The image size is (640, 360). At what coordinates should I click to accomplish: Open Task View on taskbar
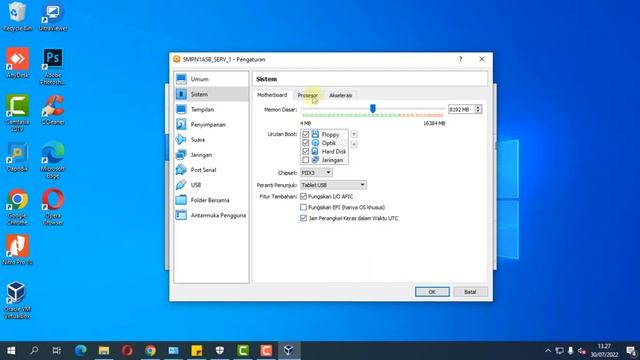tap(57, 351)
